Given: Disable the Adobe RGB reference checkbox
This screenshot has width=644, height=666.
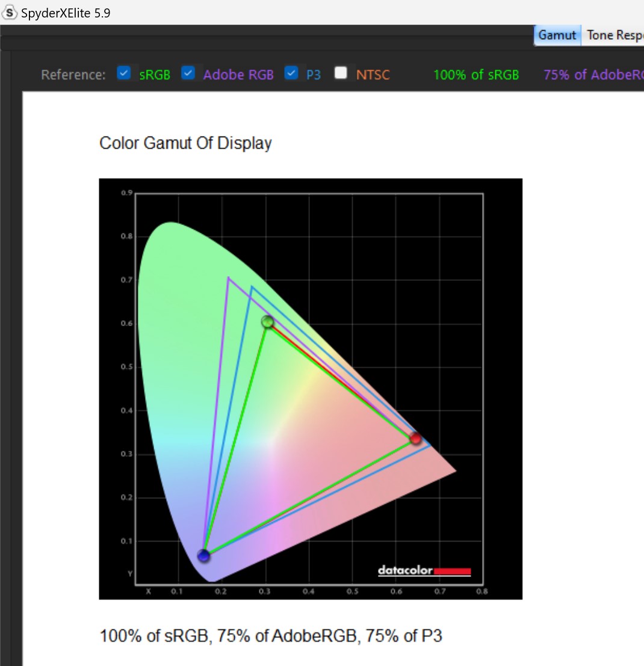Looking at the screenshot, I should (188, 73).
